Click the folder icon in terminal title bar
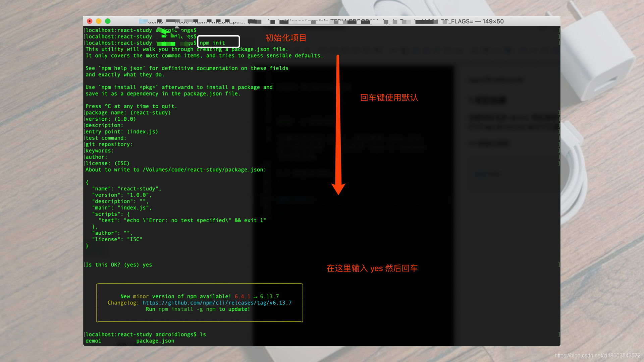Viewport: 644px width, 362px height. 143,21
